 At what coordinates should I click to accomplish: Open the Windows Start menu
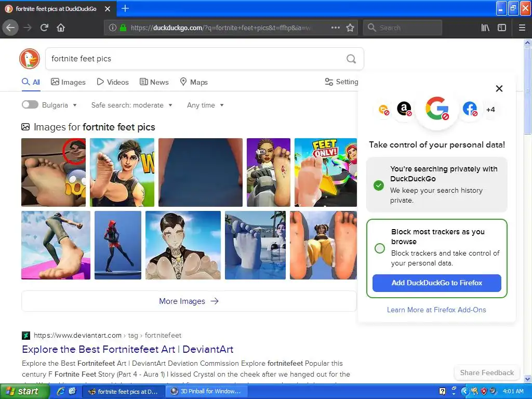tap(24, 392)
